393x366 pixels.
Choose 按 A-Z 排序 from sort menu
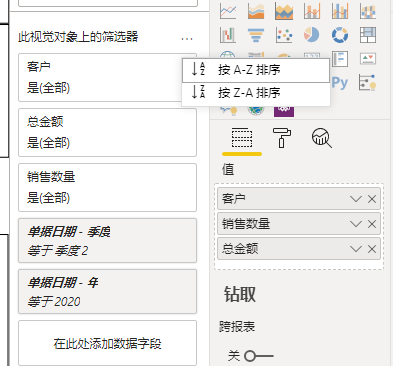click(256, 70)
